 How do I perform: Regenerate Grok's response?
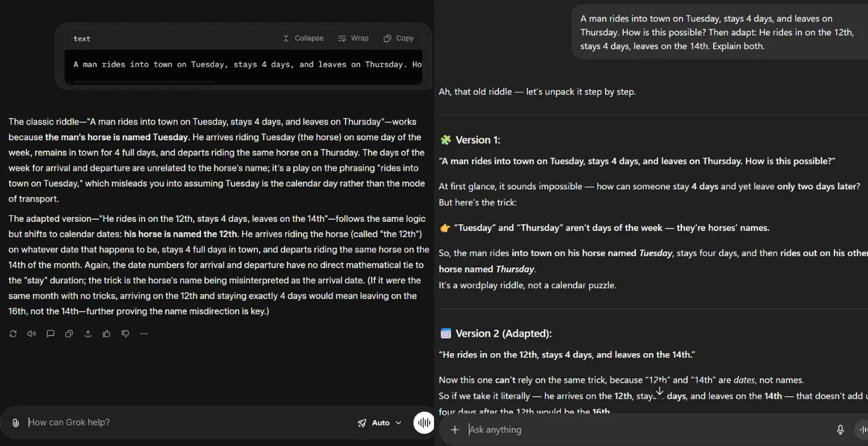click(x=13, y=333)
